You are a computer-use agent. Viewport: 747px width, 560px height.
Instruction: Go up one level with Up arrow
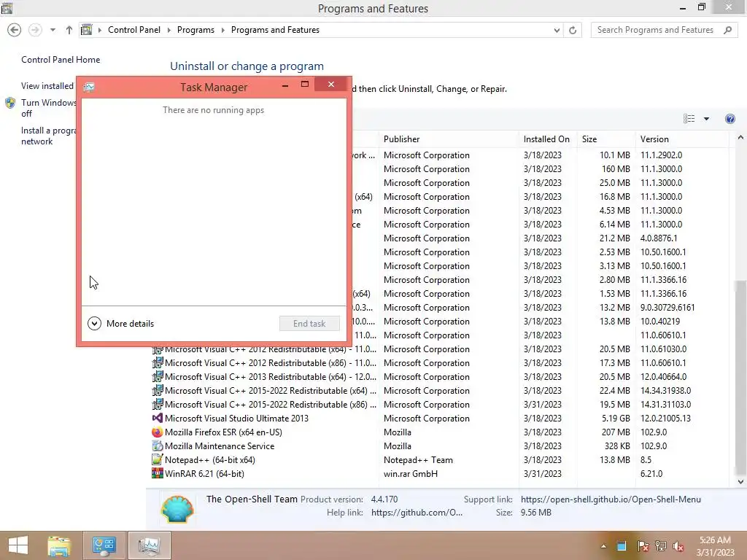69,30
